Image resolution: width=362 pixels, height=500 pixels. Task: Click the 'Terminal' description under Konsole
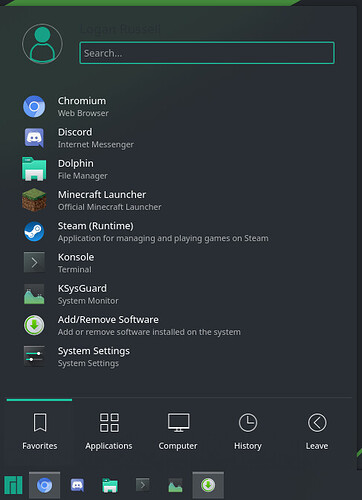[75, 269]
